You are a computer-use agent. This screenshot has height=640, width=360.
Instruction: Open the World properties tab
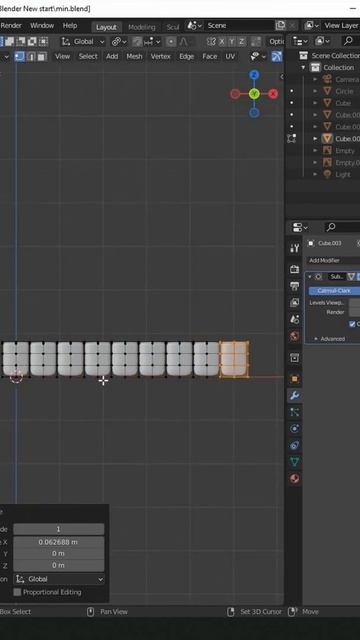point(294,336)
